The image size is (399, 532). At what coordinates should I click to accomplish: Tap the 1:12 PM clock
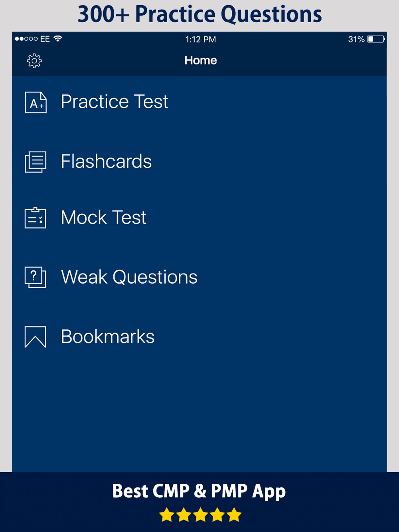[x=201, y=39]
